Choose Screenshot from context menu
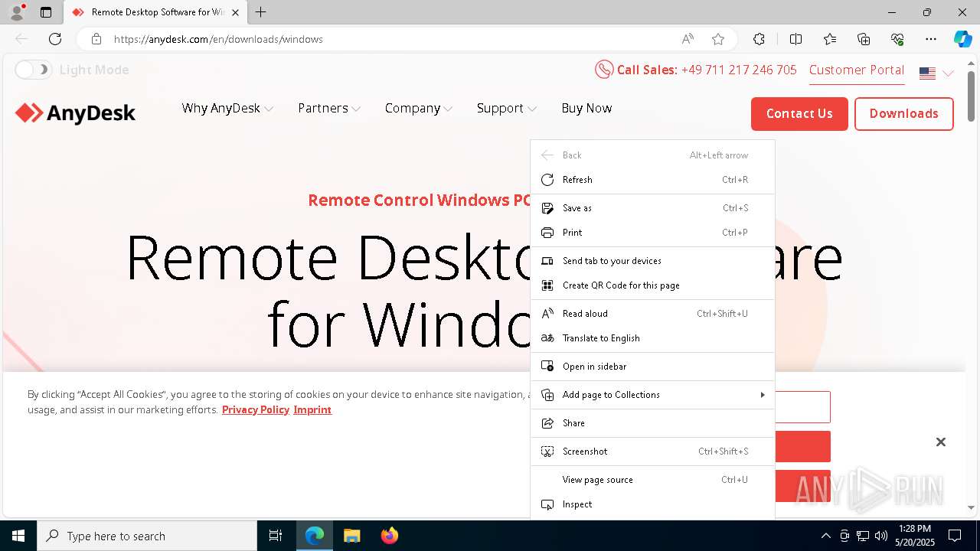Viewport: 980px width, 551px height. click(x=652, y=452)
